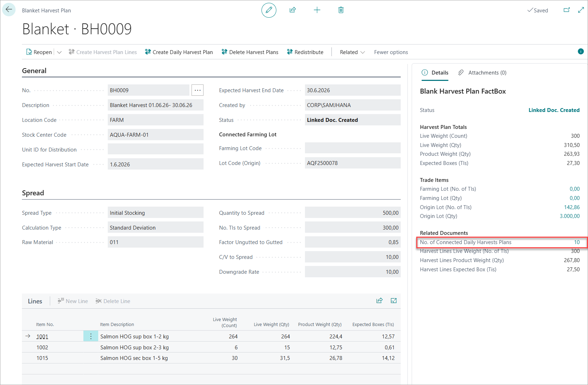Collapse the Spread section header

[x=33, y=193]
